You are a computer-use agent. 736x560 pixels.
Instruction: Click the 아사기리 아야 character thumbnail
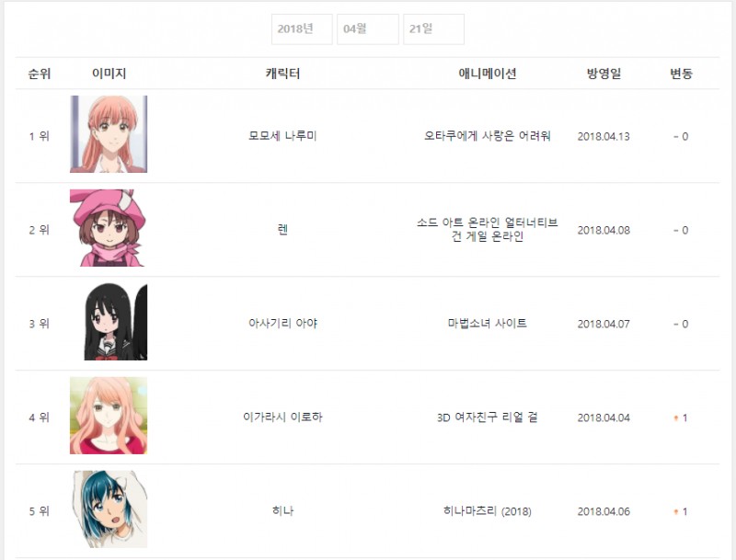116,322
